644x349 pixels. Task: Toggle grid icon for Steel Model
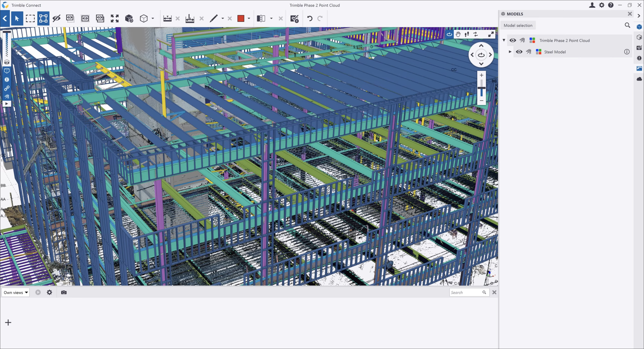tap(528, 52)
